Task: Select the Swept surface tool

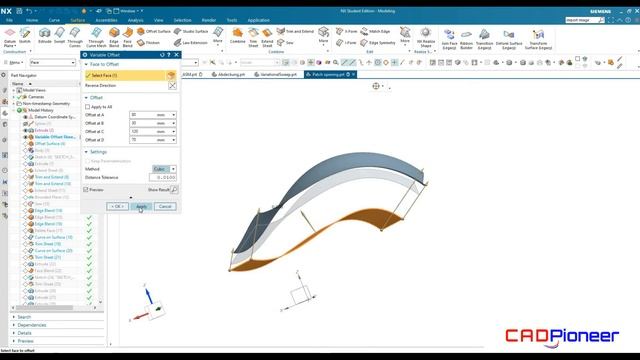Action: pos(60,36)
